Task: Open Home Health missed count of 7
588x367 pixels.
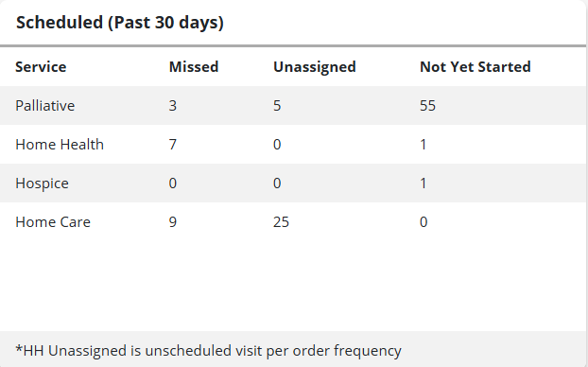Action: point(172,145)
